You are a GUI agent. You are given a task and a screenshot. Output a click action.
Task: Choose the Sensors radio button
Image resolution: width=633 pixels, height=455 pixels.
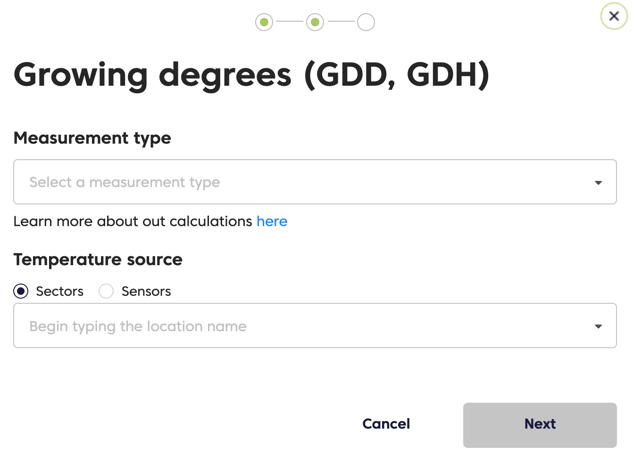(x=106, y=291)
